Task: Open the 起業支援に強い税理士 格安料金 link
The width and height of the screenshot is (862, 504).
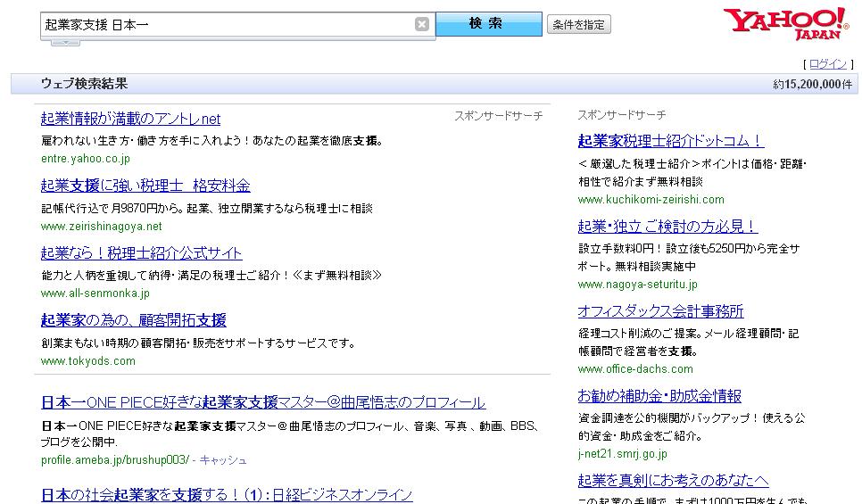Action: (145, 186)
